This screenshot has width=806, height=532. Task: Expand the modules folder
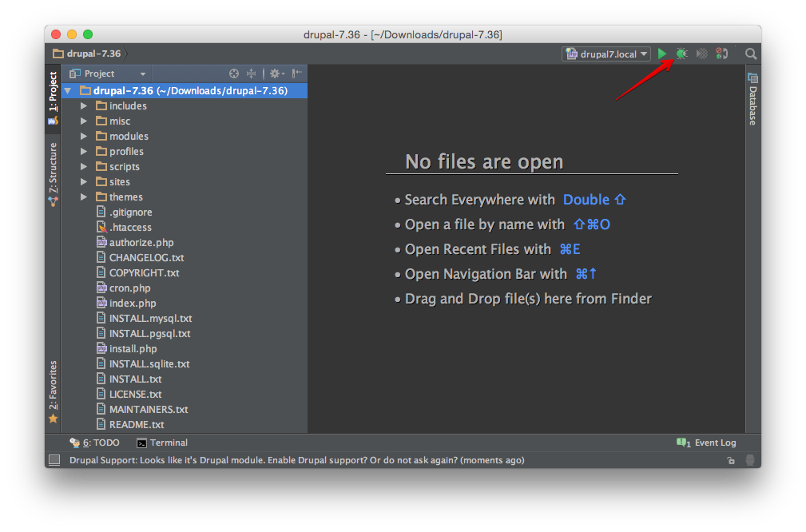coord(84,137)
